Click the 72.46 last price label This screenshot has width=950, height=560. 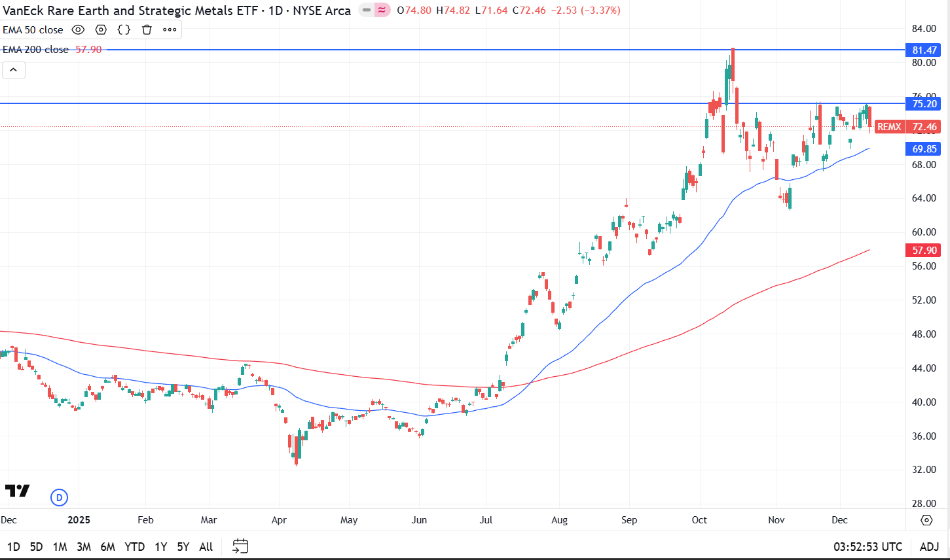click(924, 127)
